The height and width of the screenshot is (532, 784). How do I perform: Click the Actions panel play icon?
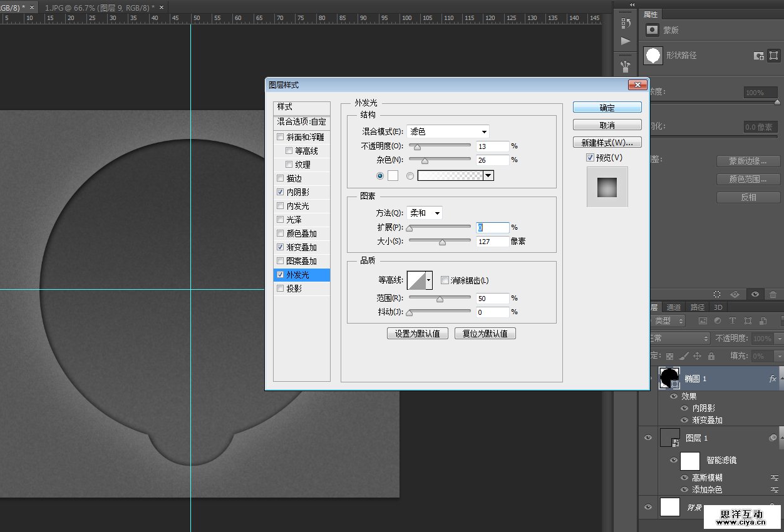tap(626, 41)
